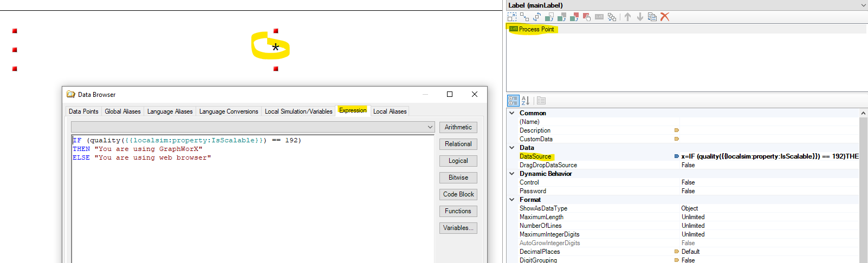Click the DataSource value field
This screenshot has height=263, width=868.
[769, 156]
